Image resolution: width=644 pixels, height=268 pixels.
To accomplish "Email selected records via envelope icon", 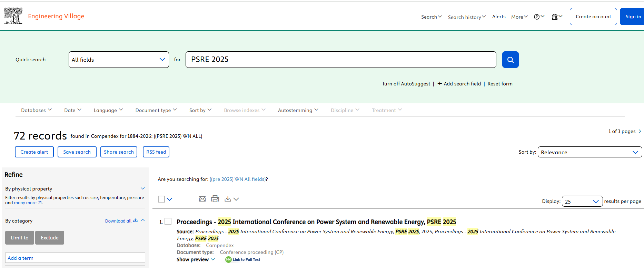I will [202, 199].
